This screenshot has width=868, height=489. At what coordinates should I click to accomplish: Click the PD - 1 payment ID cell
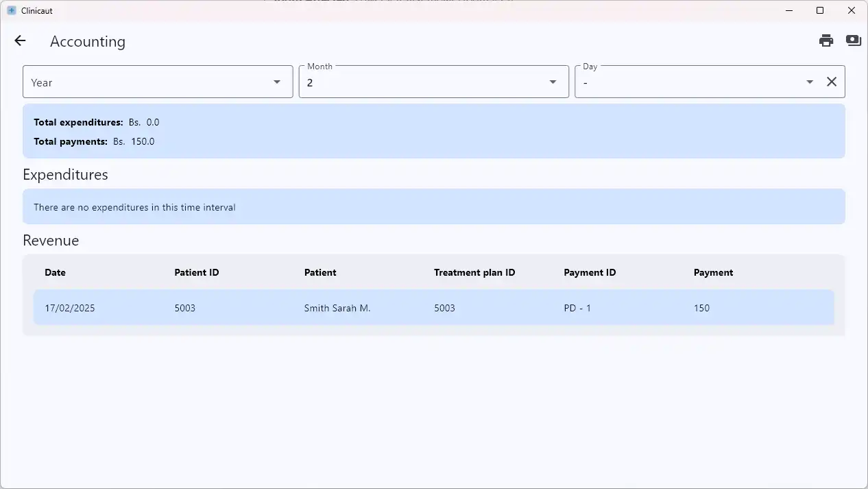[577, 308]
